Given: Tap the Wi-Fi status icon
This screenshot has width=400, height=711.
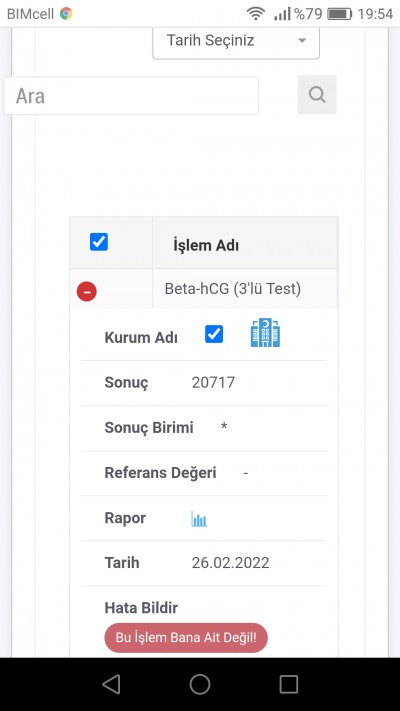Looking at the screenshot, I should point(256,14).
